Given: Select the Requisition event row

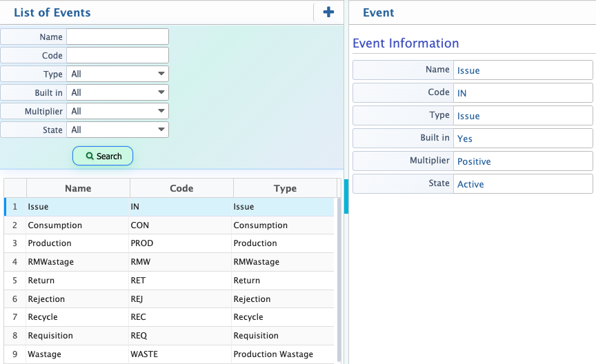Looking at the screenshot, I should 169,336.
